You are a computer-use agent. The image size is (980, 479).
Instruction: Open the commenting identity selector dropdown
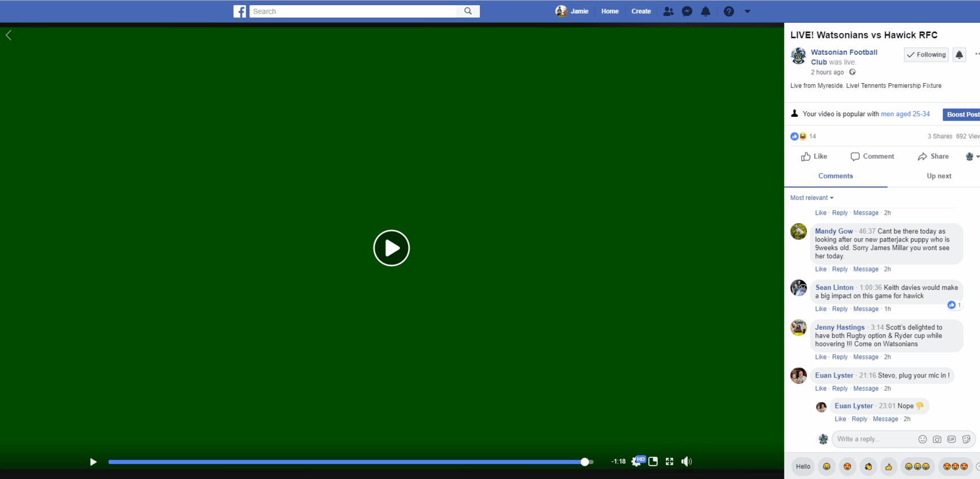point(972,157)
